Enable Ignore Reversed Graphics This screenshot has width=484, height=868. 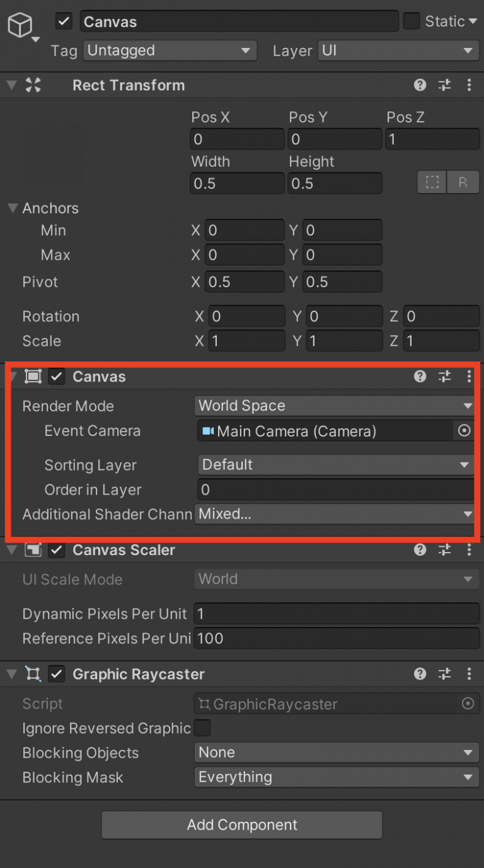[x=202, y=728]
